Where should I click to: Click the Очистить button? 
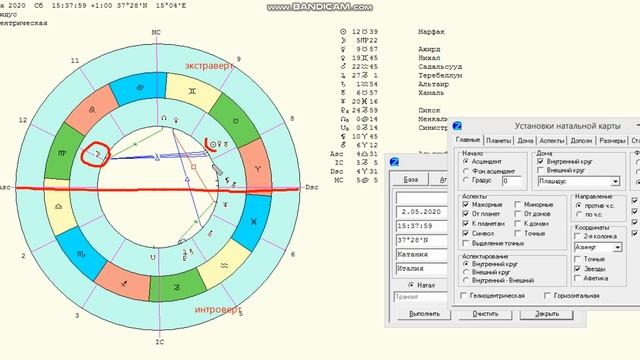click(485, 314)
